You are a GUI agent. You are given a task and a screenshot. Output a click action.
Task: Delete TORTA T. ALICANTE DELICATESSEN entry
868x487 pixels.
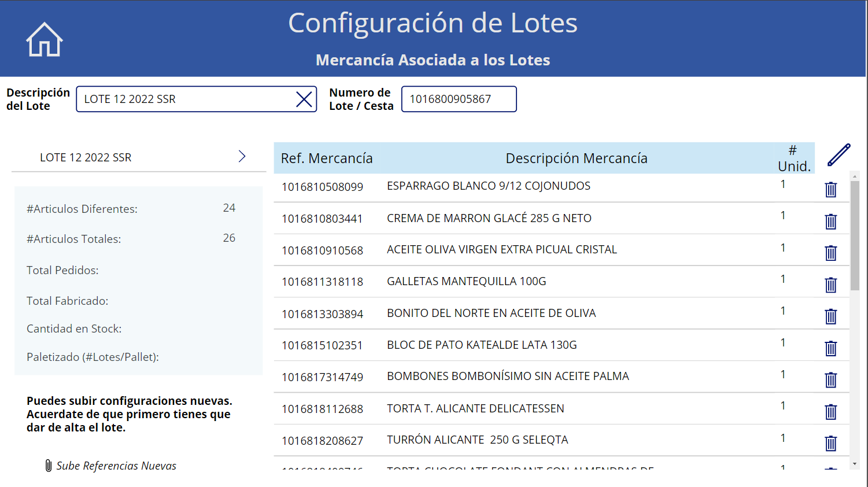(x=830, y=412)
